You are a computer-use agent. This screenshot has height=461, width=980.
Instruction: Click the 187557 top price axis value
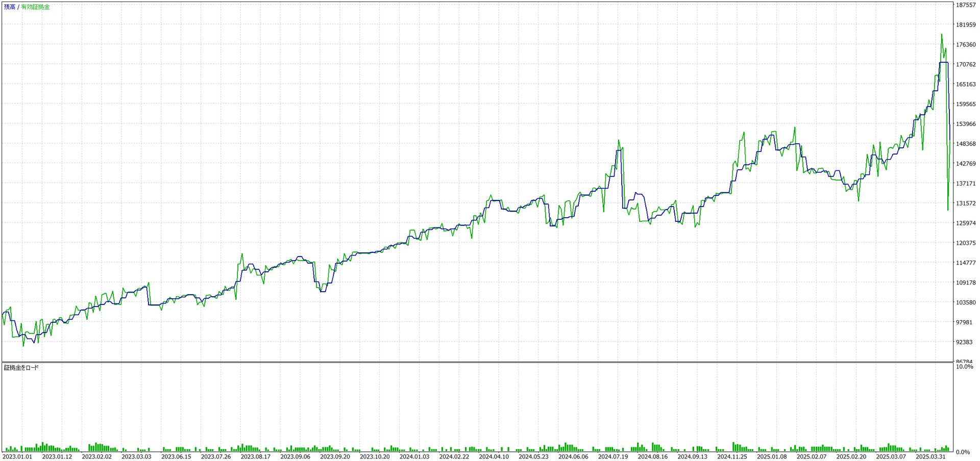pos(966,5)
